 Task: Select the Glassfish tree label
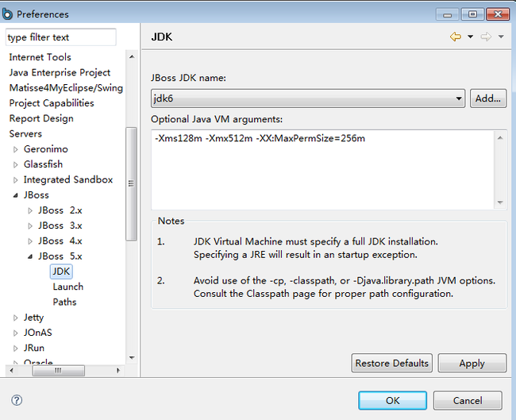pos(43,164)
